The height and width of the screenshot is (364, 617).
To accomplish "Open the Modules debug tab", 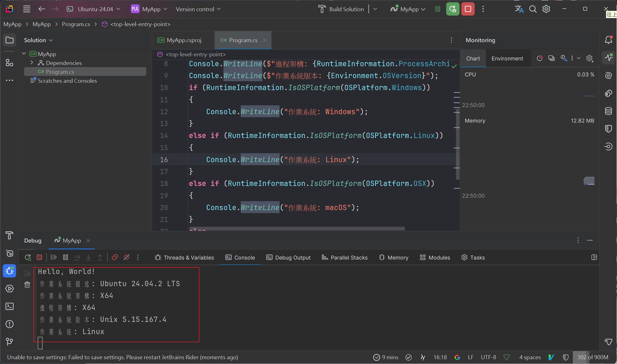I will click(435, 257).
